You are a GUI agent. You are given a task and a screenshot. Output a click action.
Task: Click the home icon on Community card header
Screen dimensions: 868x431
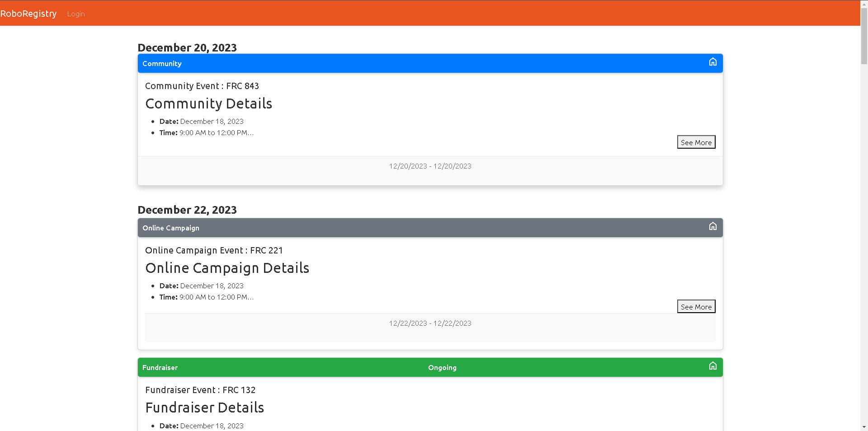pos(712,62)
